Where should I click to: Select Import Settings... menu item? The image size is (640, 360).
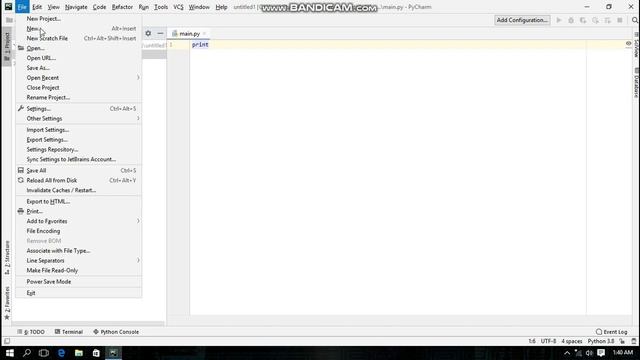(x=79, y=130)
